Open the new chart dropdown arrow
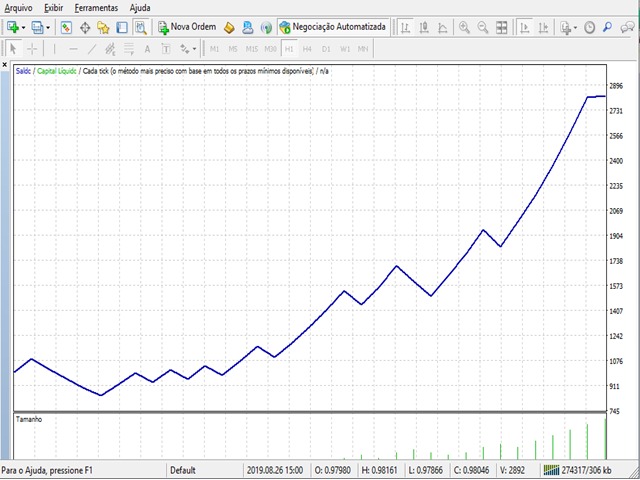This screenshot has width=640, height=480. point(23,28)
